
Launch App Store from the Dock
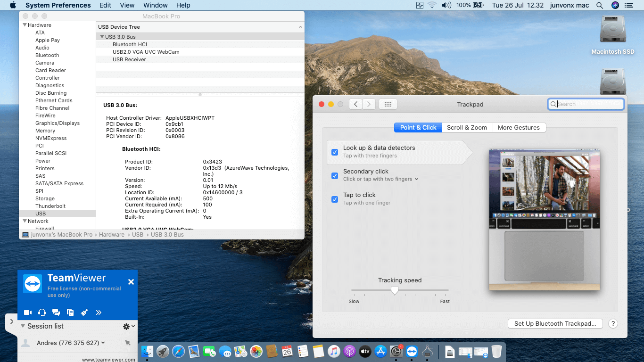coord(380,351)
